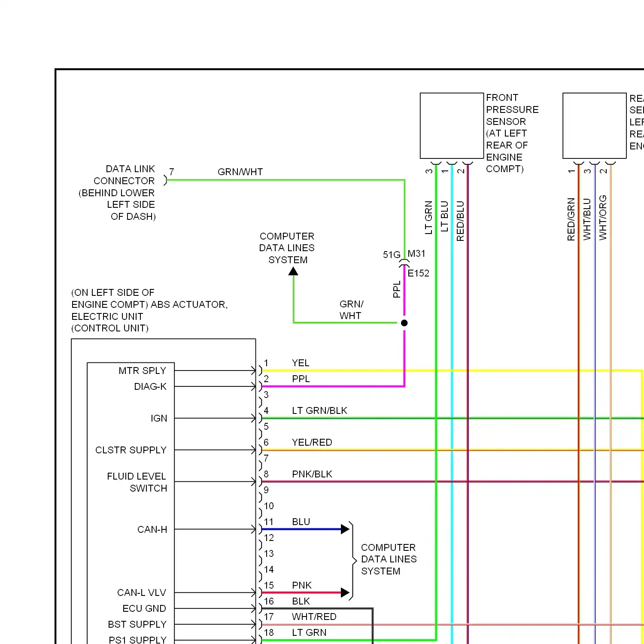Click the vertical RED/GRN wire label
The height and width of the screenshot is (644, 644).
coord(571,219)
